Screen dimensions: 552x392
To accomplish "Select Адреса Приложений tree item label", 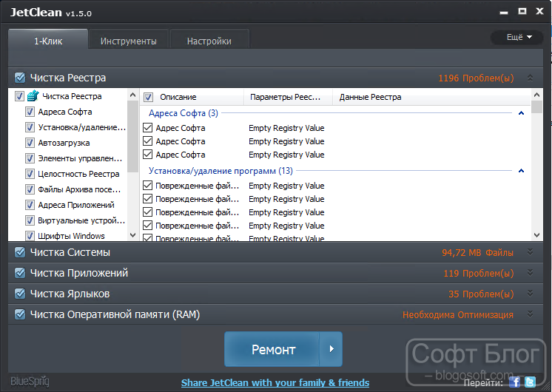I will 76,205.
